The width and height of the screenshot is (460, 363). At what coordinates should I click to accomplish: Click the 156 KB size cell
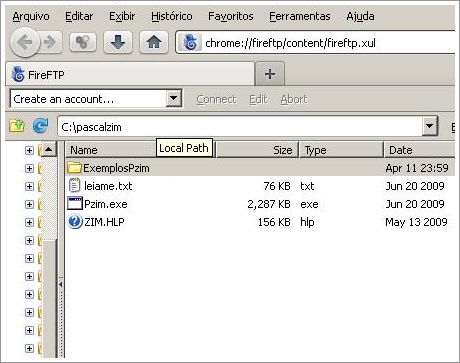[x=274, y=222]
